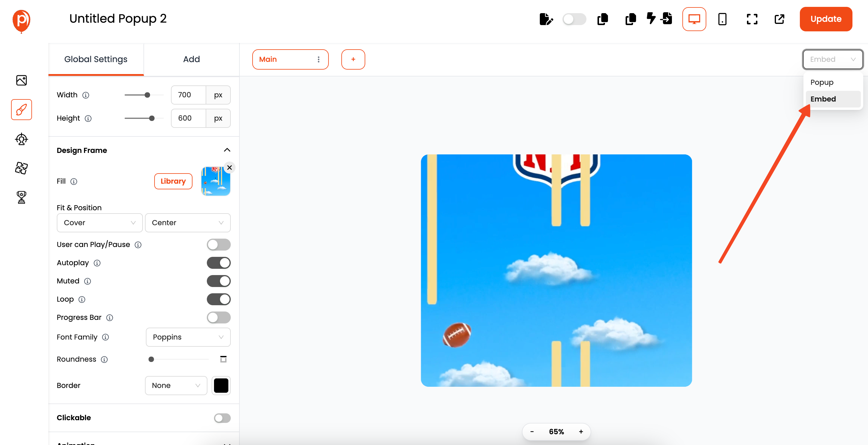Click the Roundness slider handle
Image resolution: width=868 pixels, height=445 pixels.
tap(151, 359)
